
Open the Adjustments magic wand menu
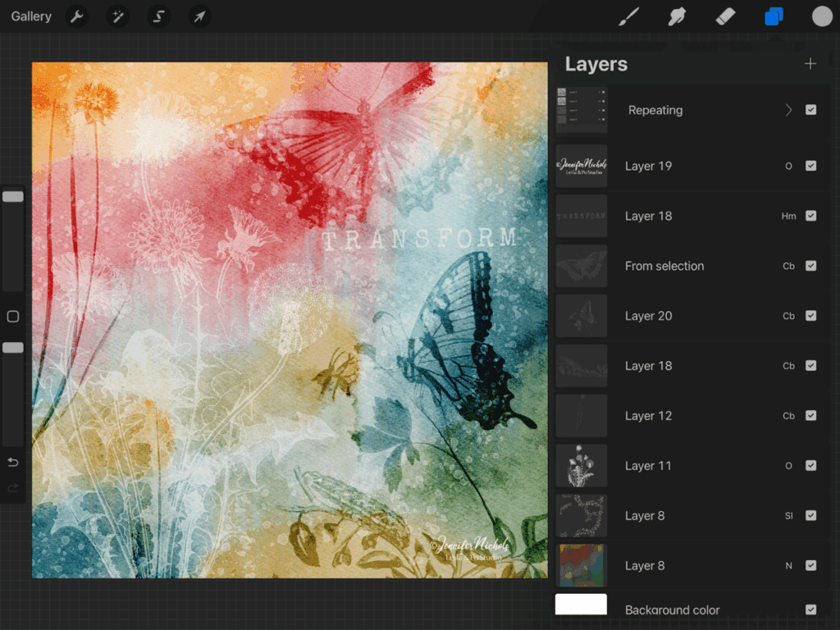tap(117, 16)
